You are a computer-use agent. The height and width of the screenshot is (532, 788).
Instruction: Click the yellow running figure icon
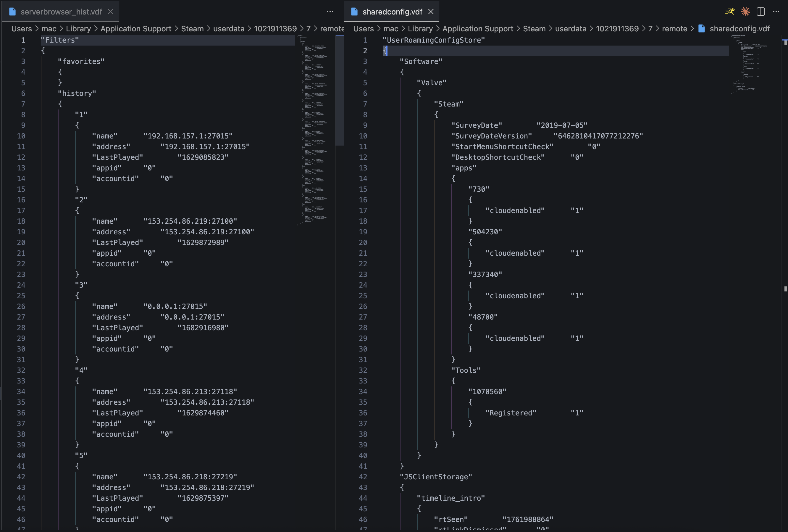(x=730, y=12)
